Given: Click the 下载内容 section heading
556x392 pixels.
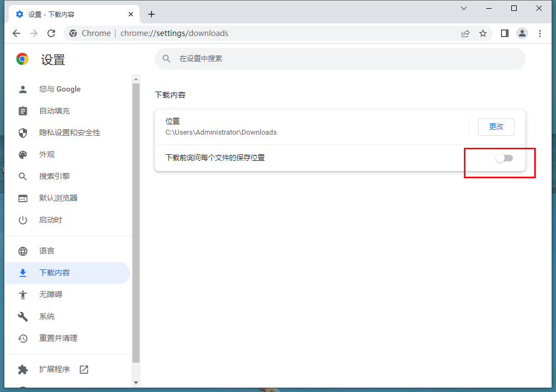Looking at the screenshot, I should (x=170, y=95).
